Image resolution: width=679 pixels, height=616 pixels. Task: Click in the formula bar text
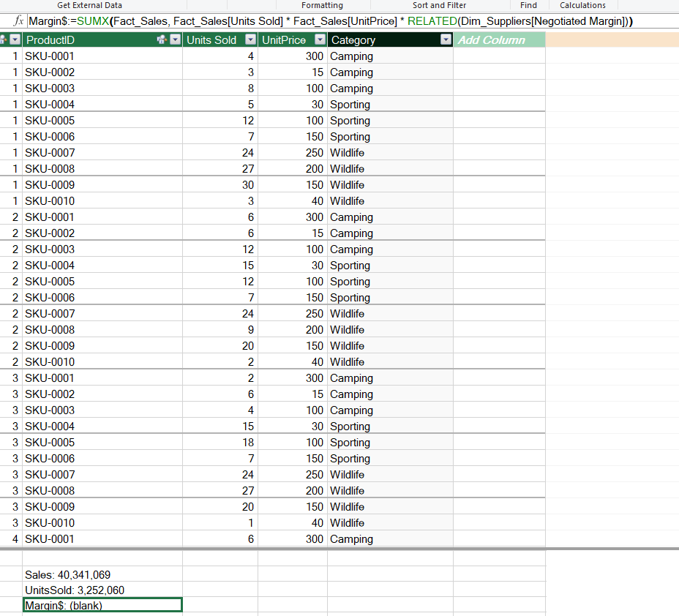click(331, 21)
